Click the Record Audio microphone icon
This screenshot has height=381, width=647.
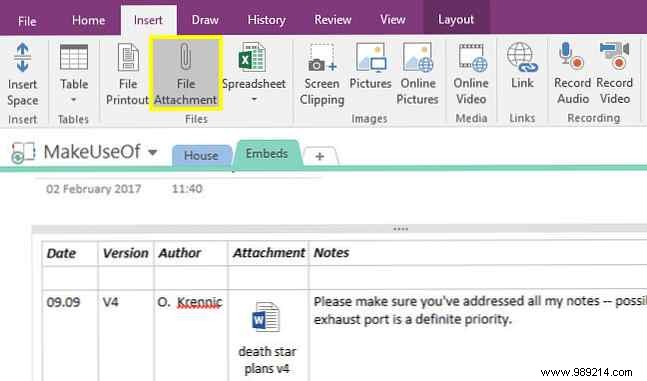[x=571, y=56]
